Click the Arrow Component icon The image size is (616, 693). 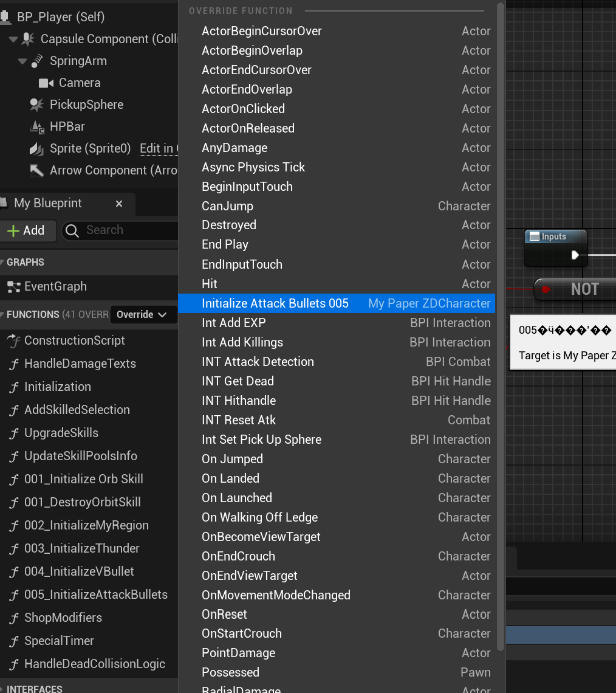point(36,171)
